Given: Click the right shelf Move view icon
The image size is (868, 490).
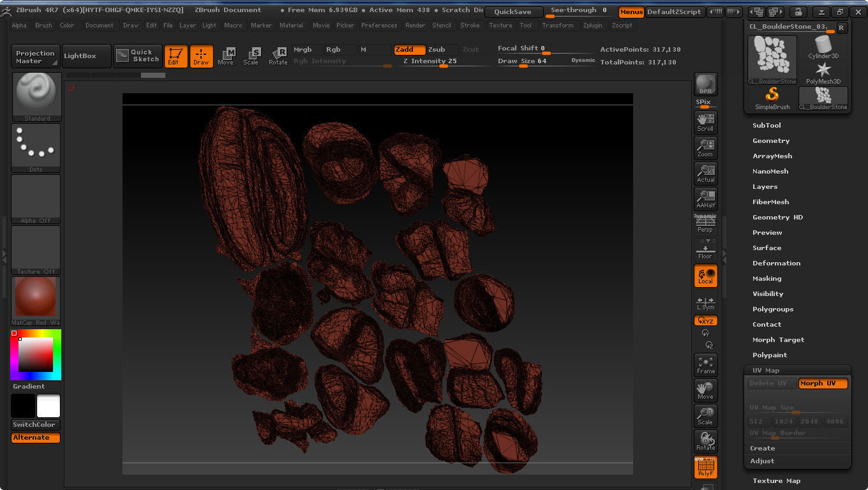Looking at the screenshot, I should click(705, 390).
